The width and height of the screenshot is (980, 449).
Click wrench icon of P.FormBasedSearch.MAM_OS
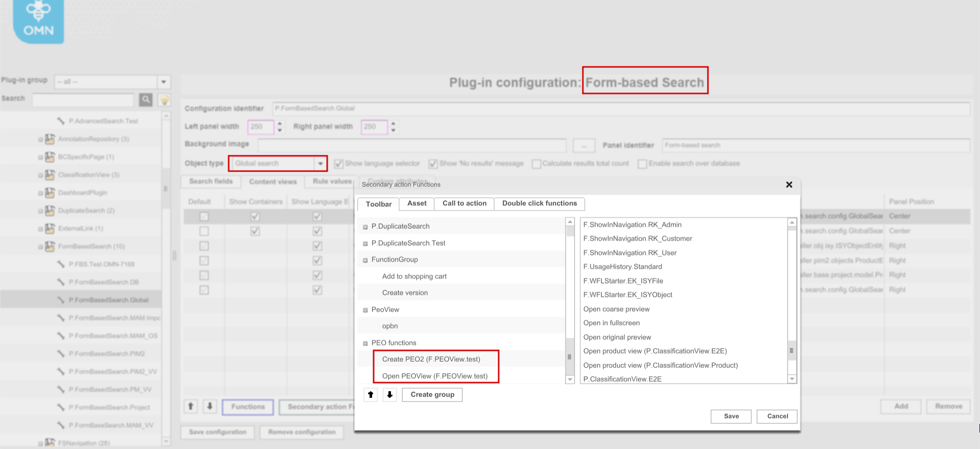[x=61, y=336]
